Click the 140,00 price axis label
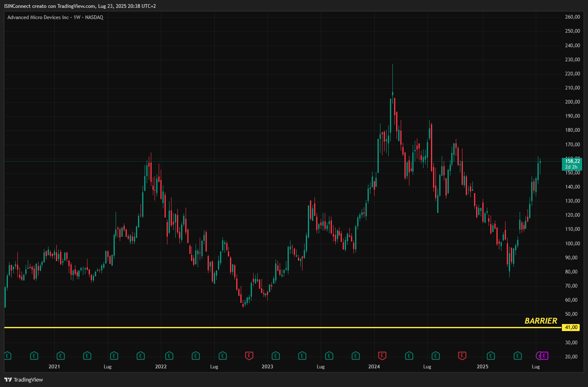 point(572,187)
